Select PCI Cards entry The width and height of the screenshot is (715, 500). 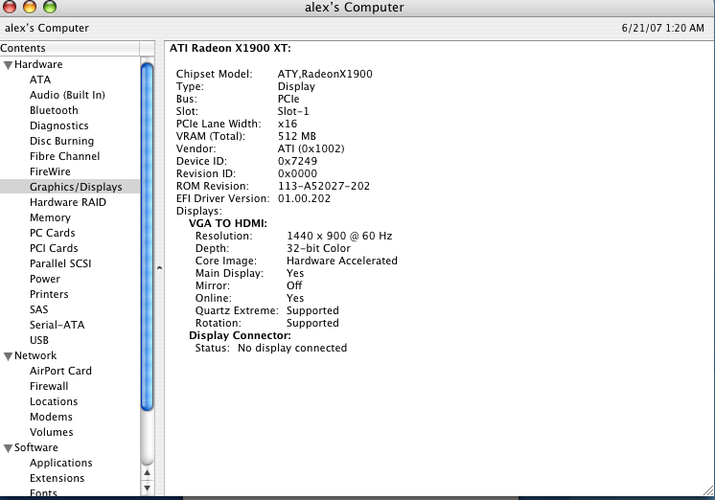click(54, 248)
